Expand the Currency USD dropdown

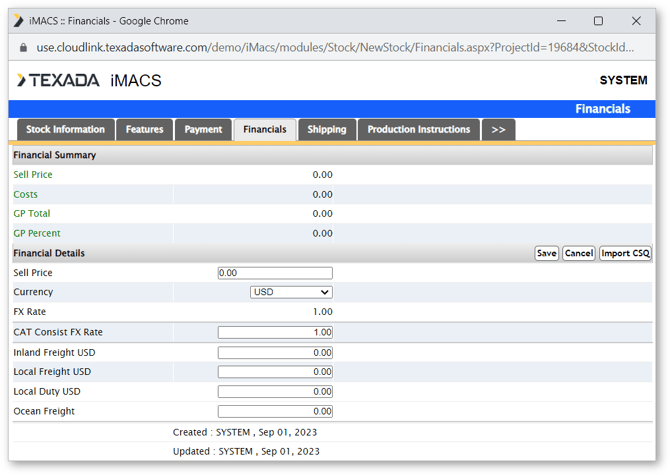[x=291, y=292]
